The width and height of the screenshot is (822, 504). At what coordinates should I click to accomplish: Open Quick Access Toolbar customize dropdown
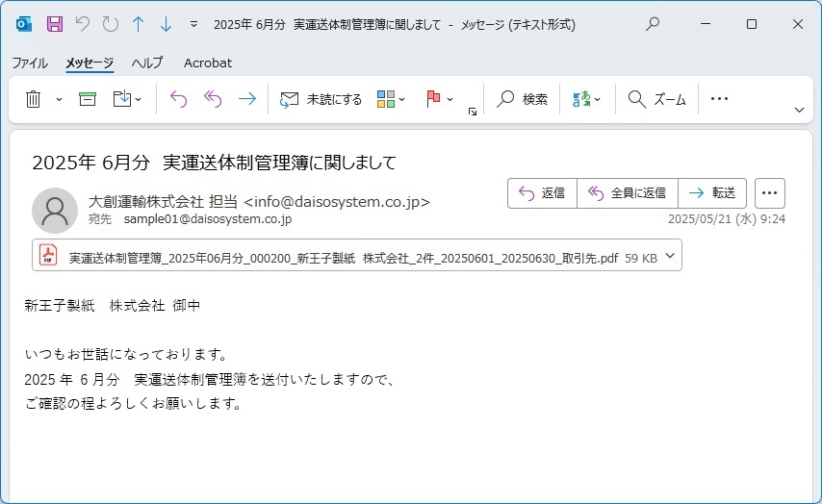(194, 24)
